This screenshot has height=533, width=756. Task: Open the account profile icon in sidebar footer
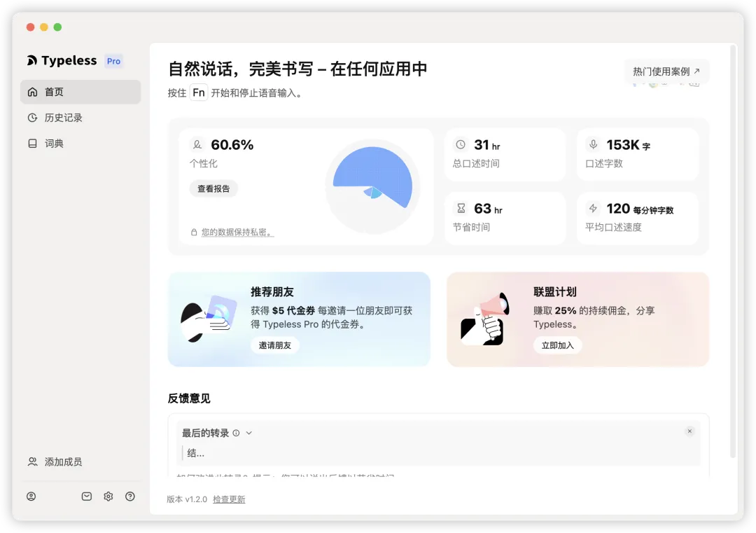(x=31, y=497)
